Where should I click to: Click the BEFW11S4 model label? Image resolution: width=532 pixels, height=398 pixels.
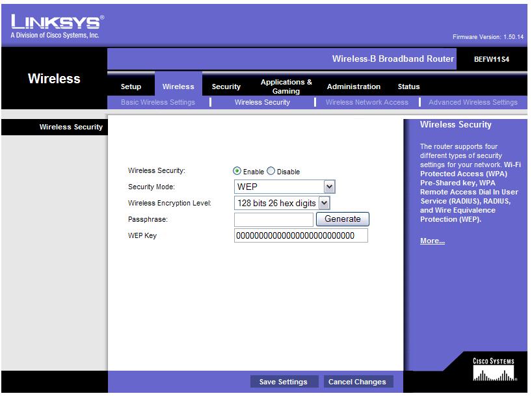(x=491, y=59)
